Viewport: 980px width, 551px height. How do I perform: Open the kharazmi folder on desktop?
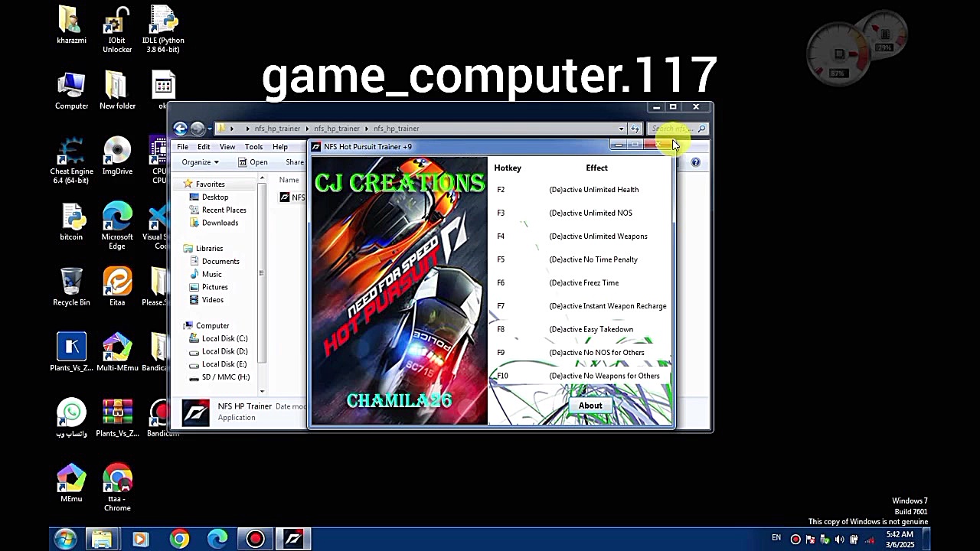(71, 24)
